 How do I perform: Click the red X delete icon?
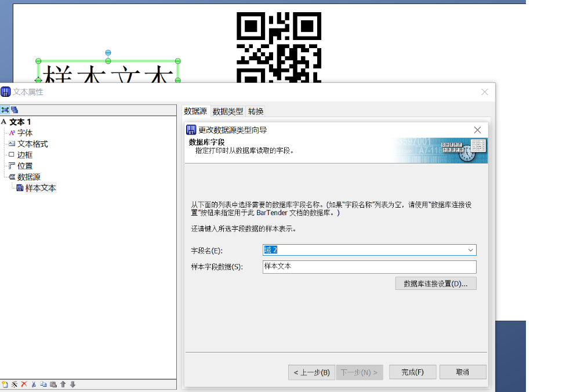(24, 384)
